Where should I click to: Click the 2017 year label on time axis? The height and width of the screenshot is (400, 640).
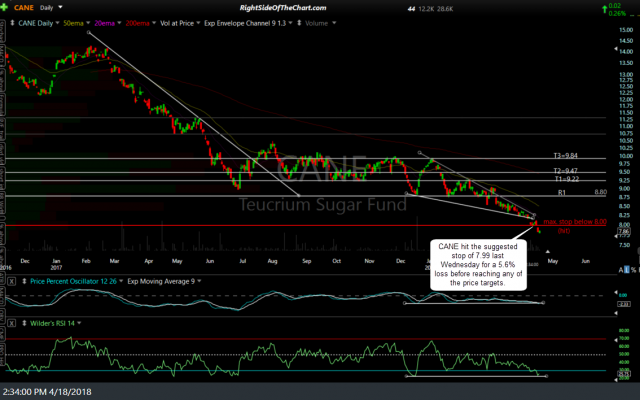pos(56,267)
